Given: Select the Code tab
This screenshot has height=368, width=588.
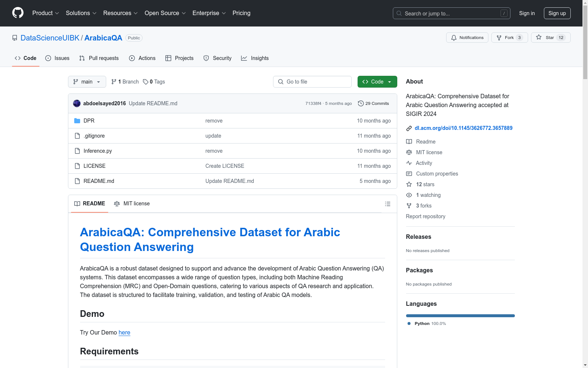Looking at the screenshot, I should pos(26,58).
